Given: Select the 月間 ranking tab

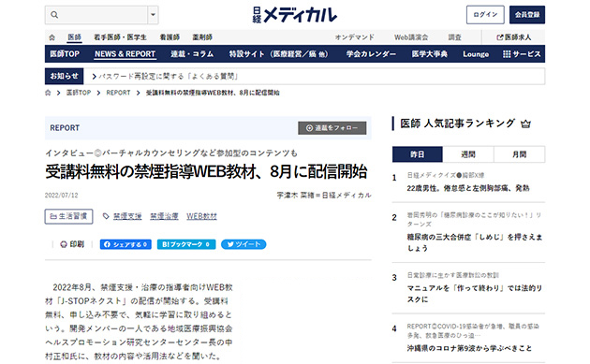Looking at the screenshot, I should click(x=519, y=154).
